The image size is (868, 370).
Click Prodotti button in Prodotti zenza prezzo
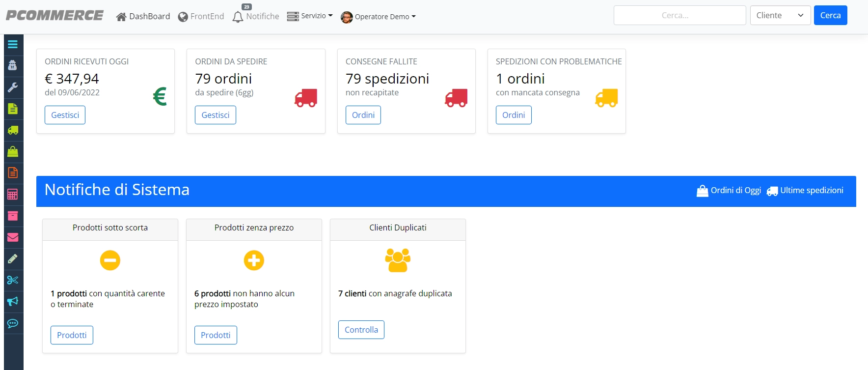[216, 335]
